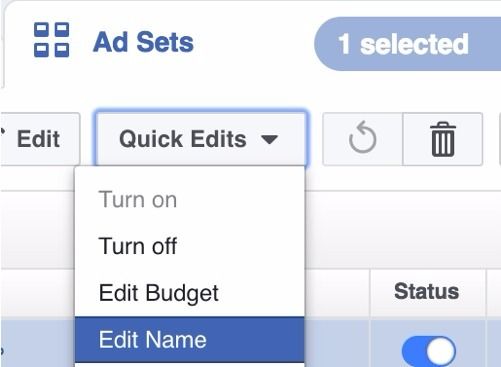This screenshot has width=501, height=367.
Task: Select the highlighted row left of menu
Action: (x=37, y=343)
